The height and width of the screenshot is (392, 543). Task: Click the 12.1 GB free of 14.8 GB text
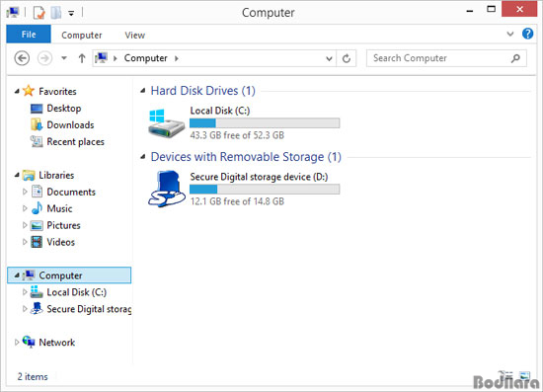(x=237, y=201)
